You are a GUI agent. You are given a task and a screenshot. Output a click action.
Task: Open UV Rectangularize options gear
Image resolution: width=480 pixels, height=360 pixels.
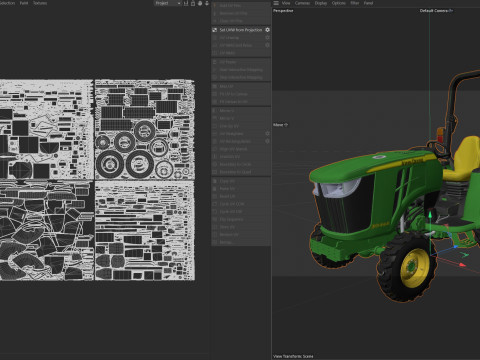(267, 141)
